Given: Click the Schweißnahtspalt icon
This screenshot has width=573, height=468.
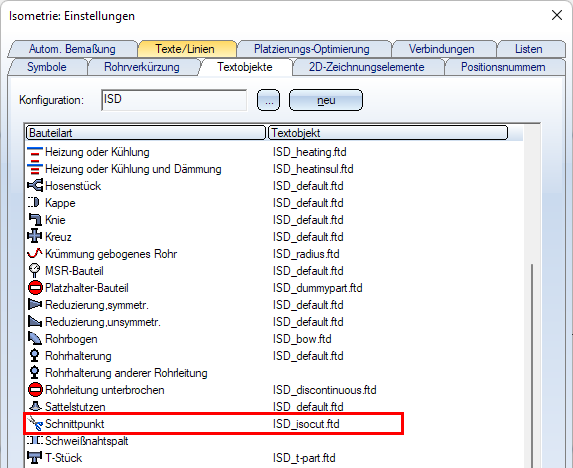Looking at the screenshot, I should [35, 441].
